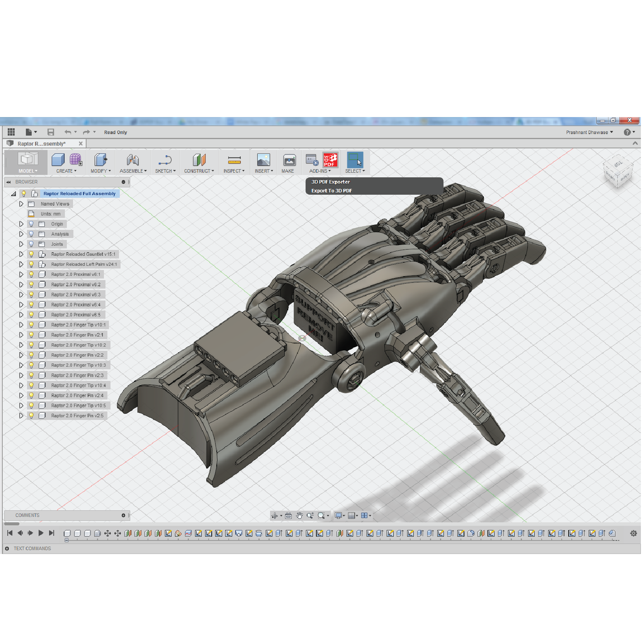Image resolution: width=644 pixels, height=644 pixels.
Task: Activate the Pan tool
Action: (x=299, y=515)
